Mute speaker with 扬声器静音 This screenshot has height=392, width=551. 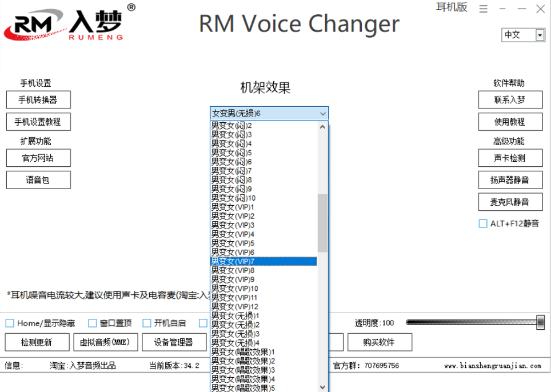tap(510, 180)
